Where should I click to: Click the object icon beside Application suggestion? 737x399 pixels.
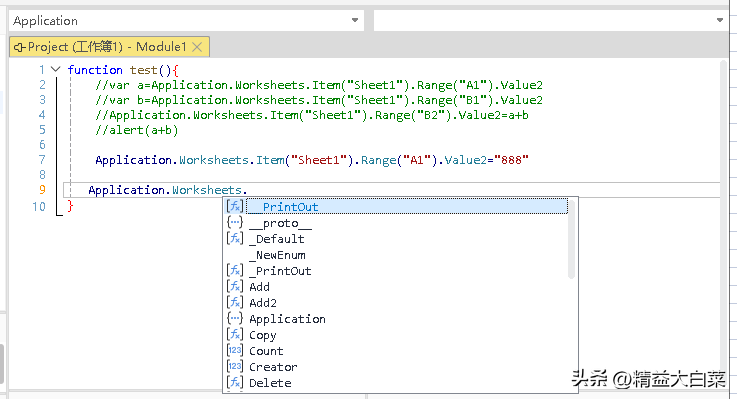(235, 318)
